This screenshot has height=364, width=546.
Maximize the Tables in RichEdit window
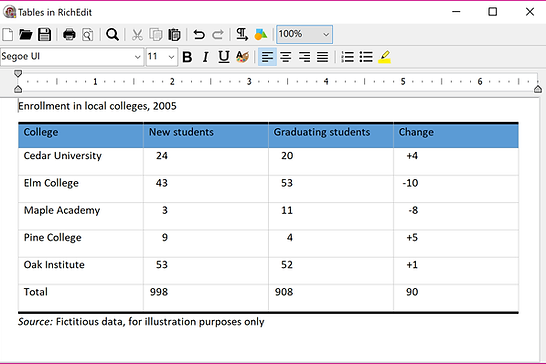(492, 12)
